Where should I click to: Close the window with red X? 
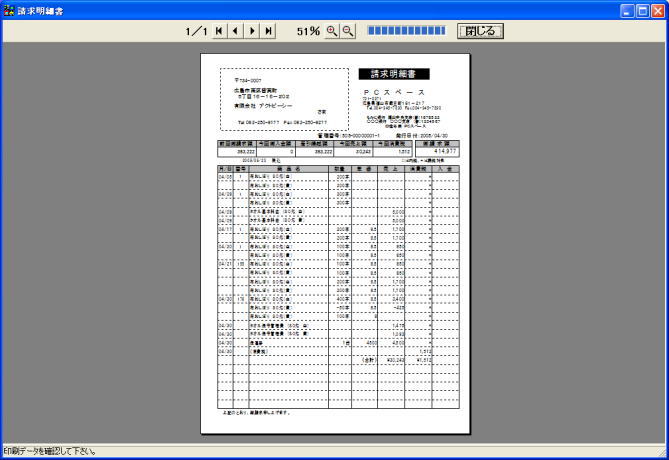click(x=658, y=11)
